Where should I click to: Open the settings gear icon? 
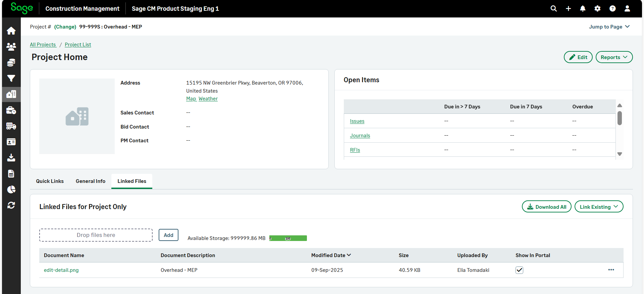(x=597, y=9)
